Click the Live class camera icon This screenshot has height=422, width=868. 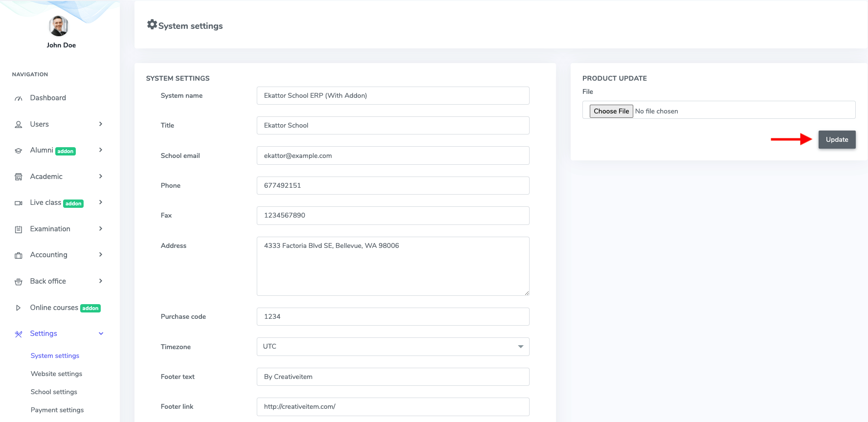(19, 203)
